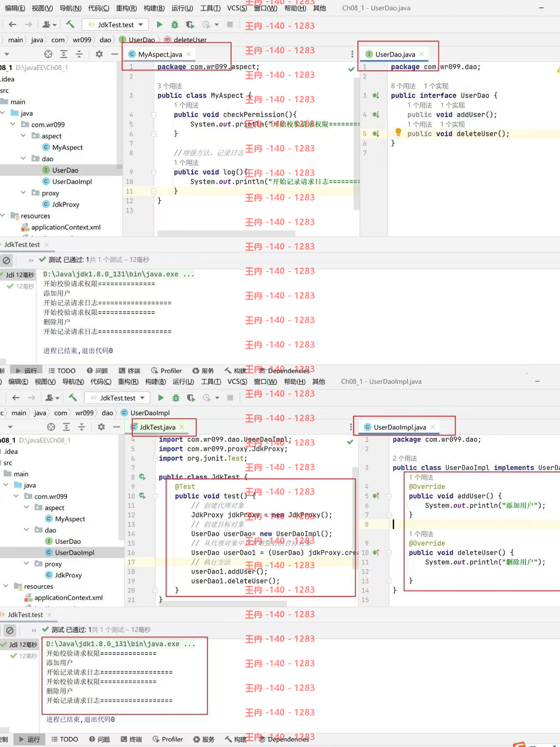
Task: Navigate Back with the arrow in the UserDao.java window
Action: 13,25
